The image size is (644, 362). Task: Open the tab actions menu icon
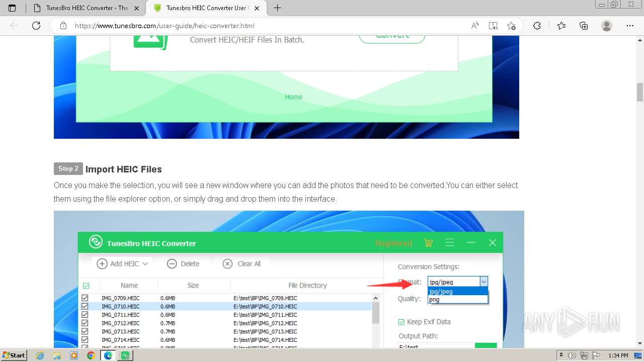(x=12, y=8)
